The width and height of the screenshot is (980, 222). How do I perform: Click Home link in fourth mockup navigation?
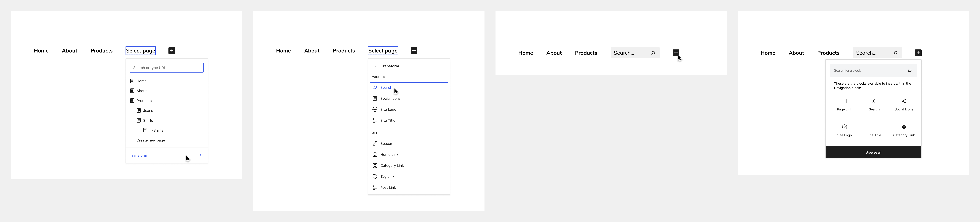coord(768,53)
